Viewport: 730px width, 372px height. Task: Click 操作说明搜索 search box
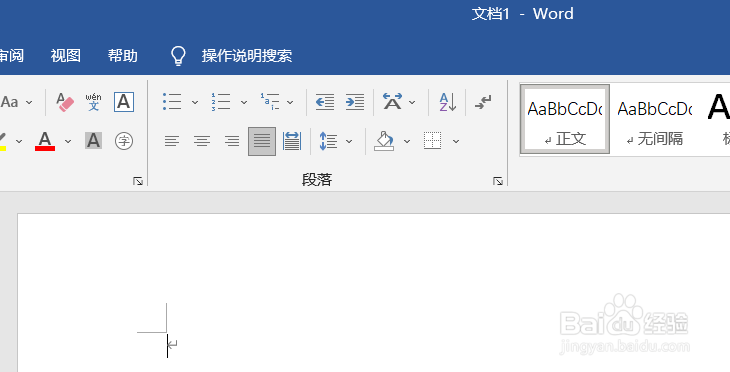click(247, 55)
